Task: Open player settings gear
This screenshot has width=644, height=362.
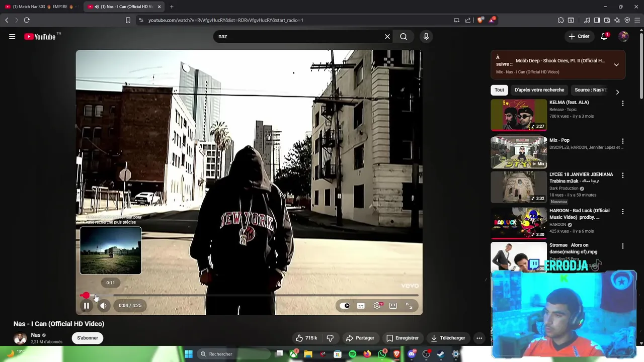Action: 377,306
